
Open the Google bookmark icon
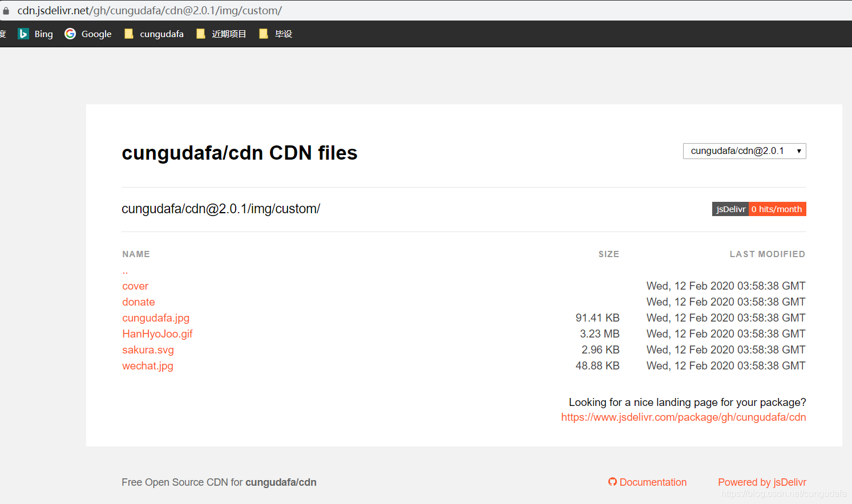tap(70, 34)
